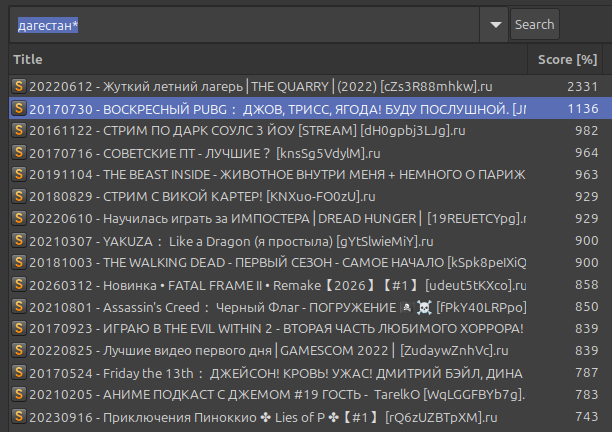Image resolution: width=612 pixels, height=432 pixels.
Task: Click score value 850
Action: point(586,307)
